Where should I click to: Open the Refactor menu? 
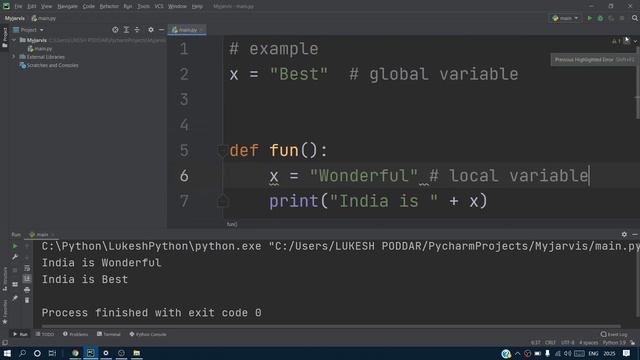click(109, 7)
